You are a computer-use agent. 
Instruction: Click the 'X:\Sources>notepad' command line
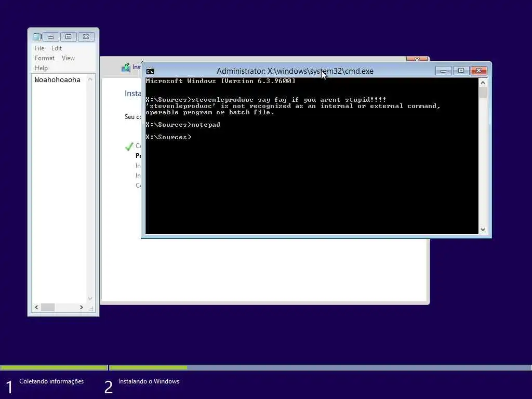pyautogui.click(x=183, y=125)
